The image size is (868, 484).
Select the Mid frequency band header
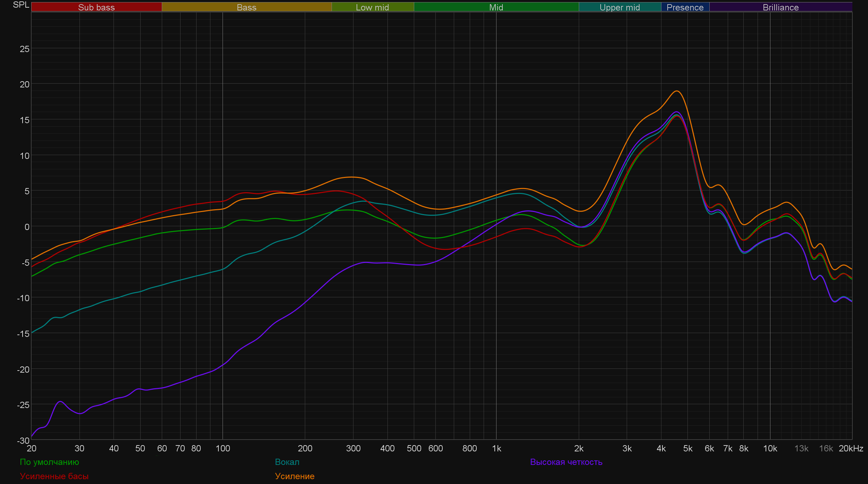coord(496,7)
